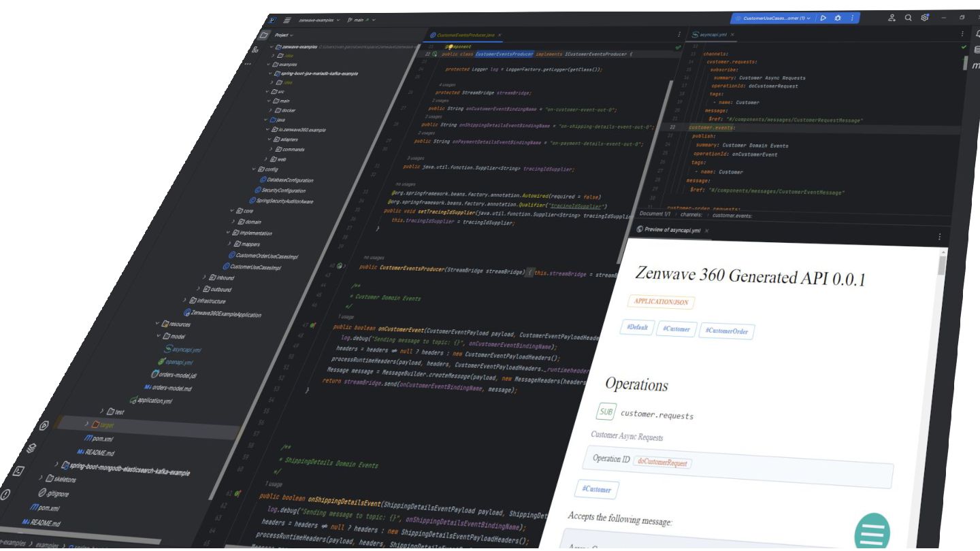This screenshot has height=551, width=980.
Task: Expand the skeletons folder
Action: click(40, 478)
